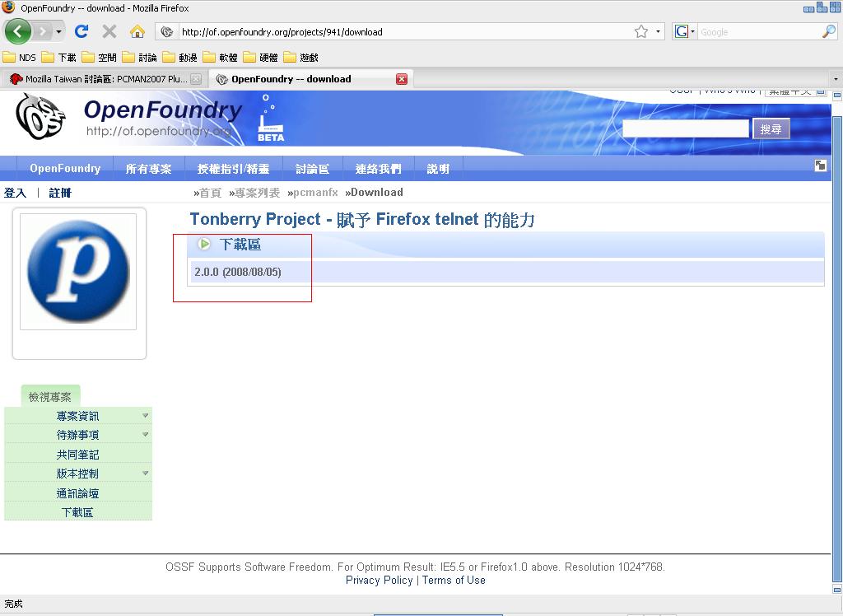The image size is (843, 616).
Task: Click the forward navigation arrow
Action: pos(43,32)
